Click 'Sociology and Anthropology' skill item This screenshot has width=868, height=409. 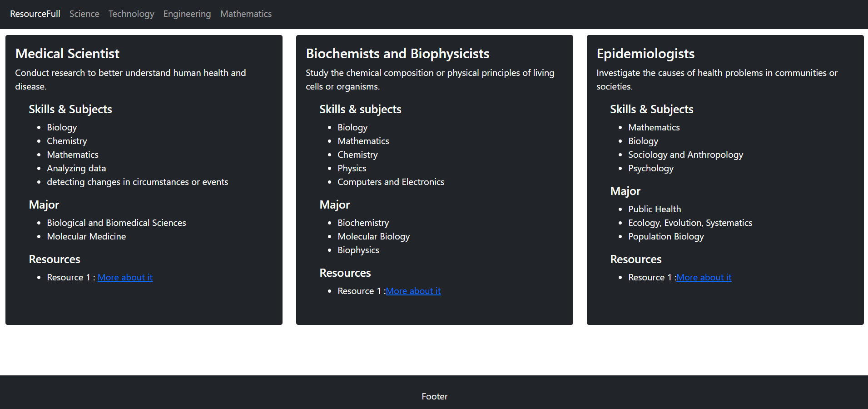coord(685,155)
